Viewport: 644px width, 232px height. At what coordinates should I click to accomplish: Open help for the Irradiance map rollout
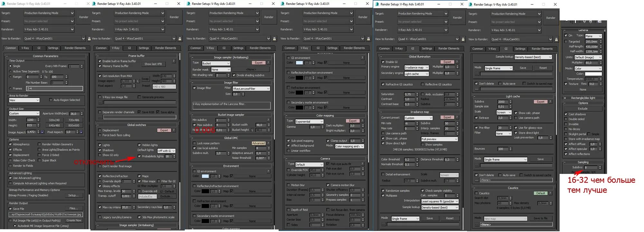point(457,117)
